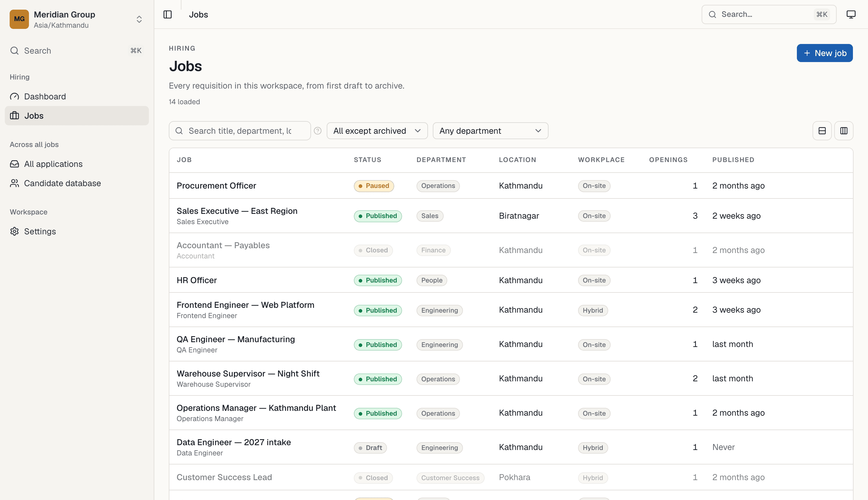Click the Sales department tag
868x500 pixels.
(x=429, y=216)
